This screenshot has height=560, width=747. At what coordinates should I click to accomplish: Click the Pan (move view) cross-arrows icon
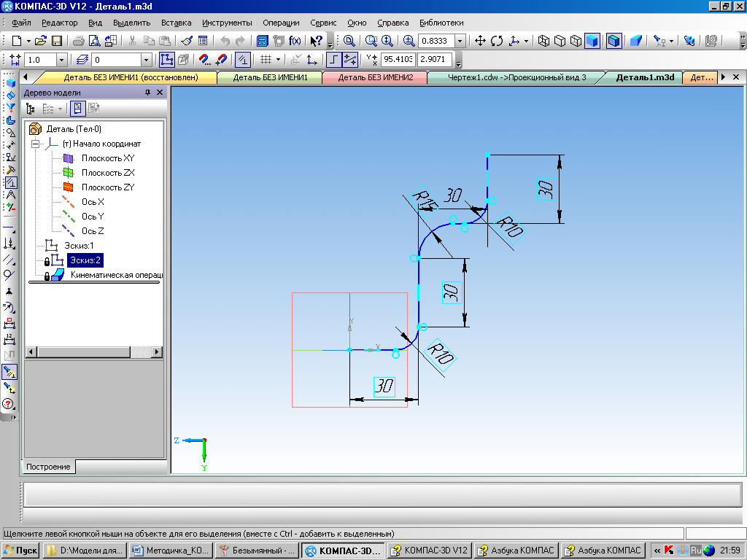tap(480, 41)
